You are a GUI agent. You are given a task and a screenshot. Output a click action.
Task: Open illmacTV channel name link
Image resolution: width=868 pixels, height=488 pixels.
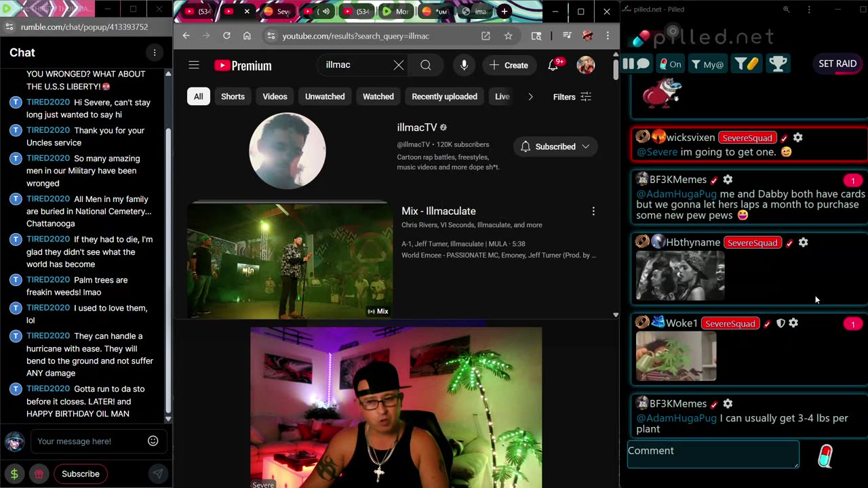pyautogui.click(x=417, y=127)
